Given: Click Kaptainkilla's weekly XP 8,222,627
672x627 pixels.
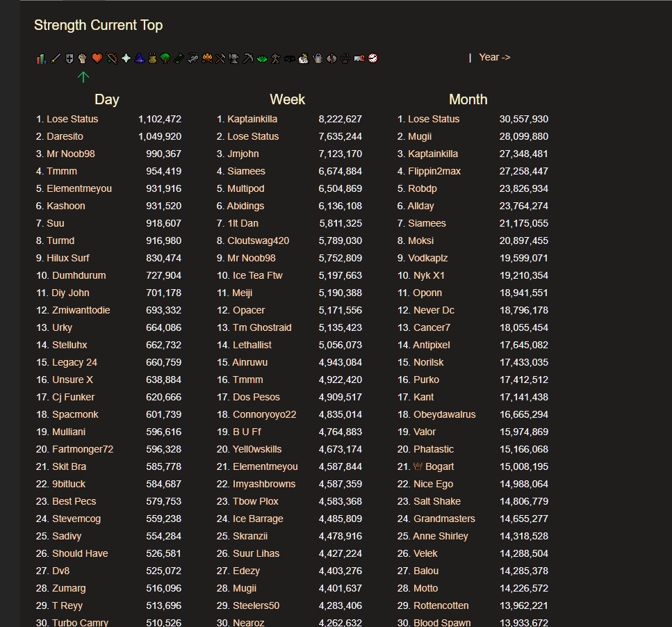Looking at the screenshot, I should tap(341, 119).
